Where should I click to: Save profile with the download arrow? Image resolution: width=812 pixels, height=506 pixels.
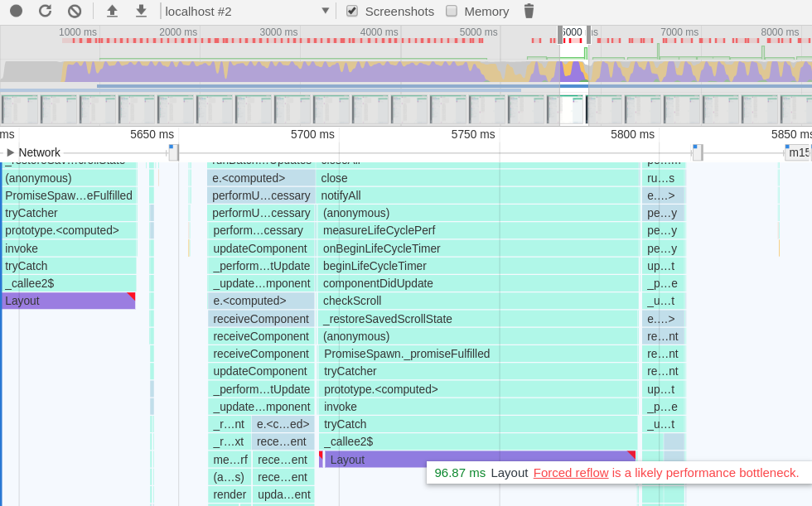141,11
